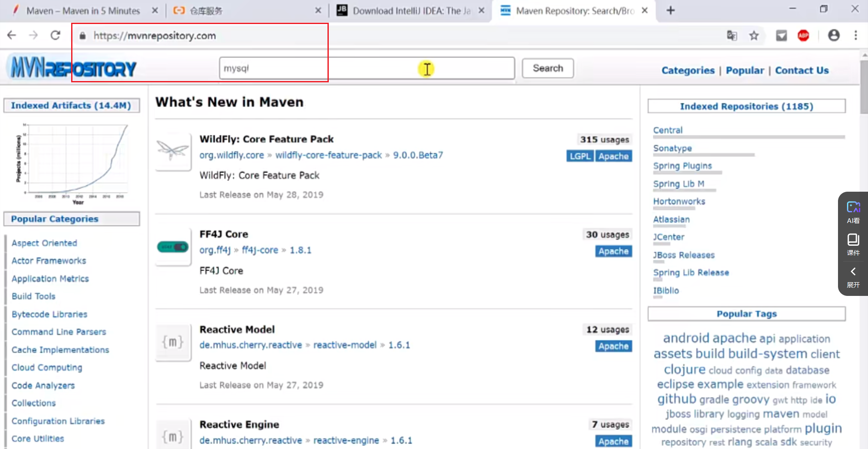Click the WildFly dragonfly thumbnail
Image resolution: width=868 pixels, height=449 pixels.
tap(173, 151)
